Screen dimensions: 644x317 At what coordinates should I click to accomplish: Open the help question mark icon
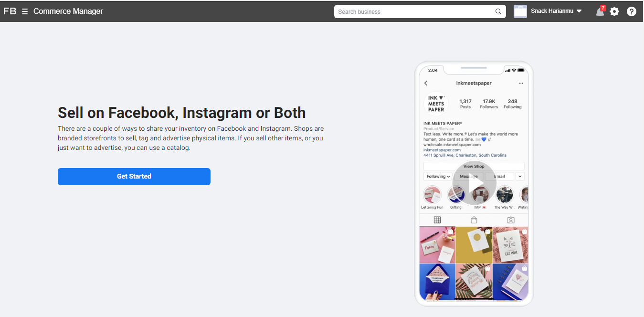[x=632, y=11]
